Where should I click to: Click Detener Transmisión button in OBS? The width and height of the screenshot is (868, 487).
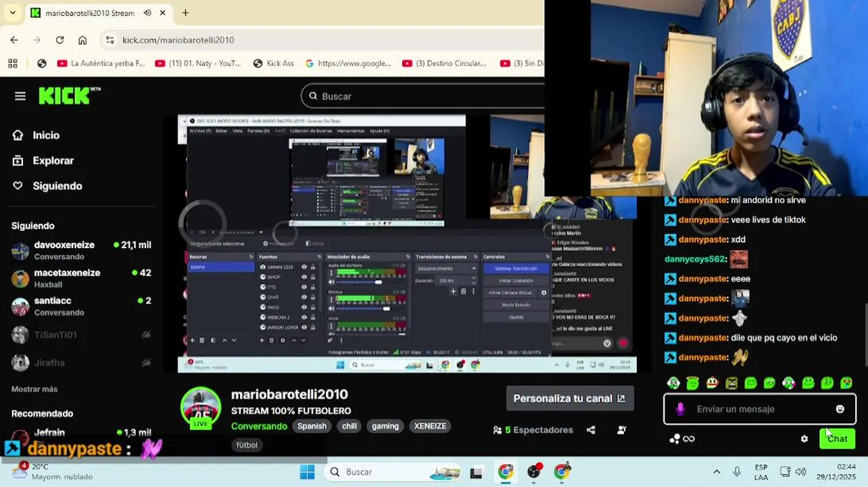[516, 269]
